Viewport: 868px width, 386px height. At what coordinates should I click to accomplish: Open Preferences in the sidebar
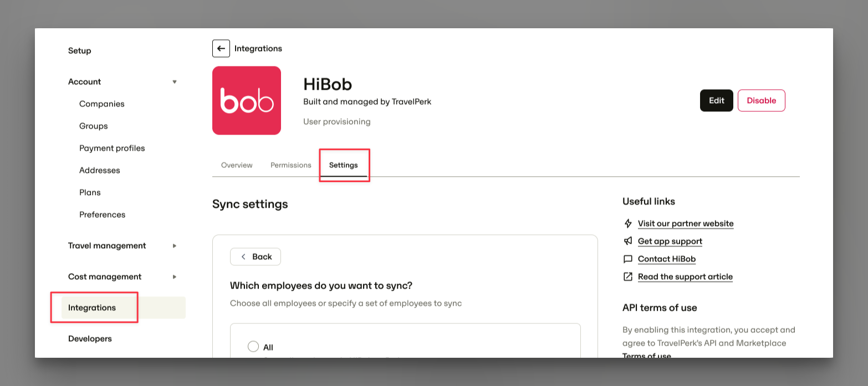103,215
